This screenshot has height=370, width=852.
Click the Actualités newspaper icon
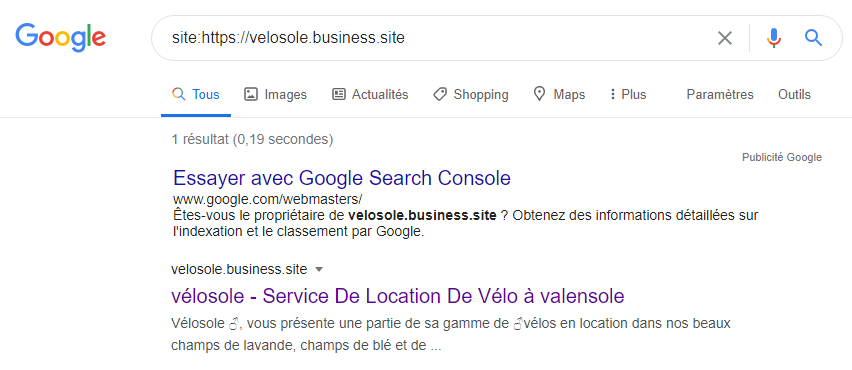tap(339, 95)
